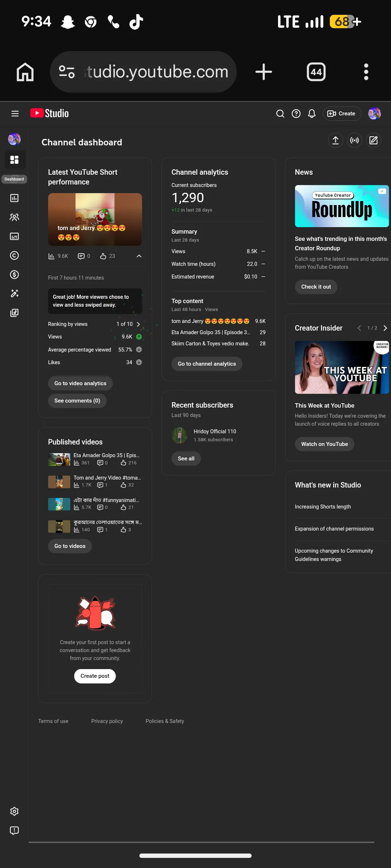Open Hridoy Official 110 subscriber

[x=215, y=431]
